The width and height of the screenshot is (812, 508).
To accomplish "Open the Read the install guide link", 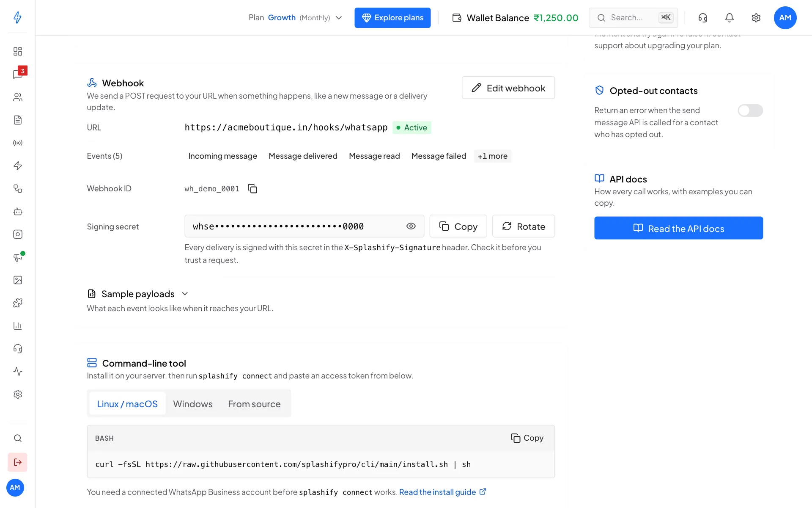I will tap(442, 492).
